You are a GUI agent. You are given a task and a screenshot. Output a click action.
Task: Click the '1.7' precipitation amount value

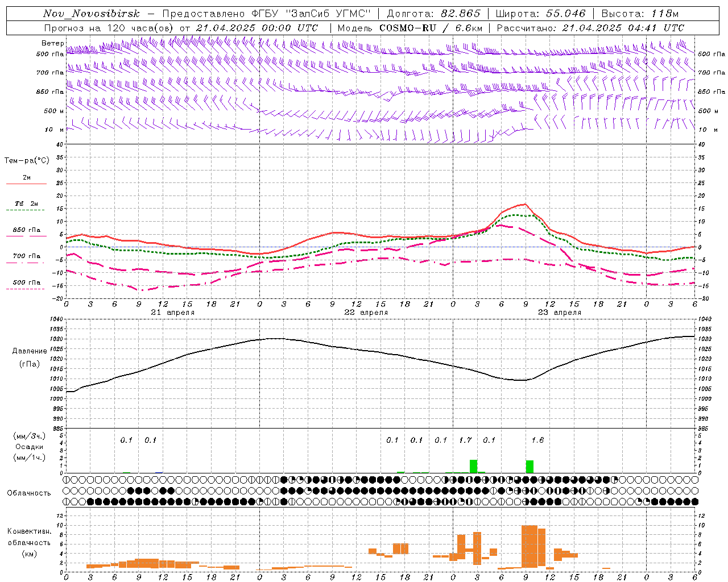tap(465, 440)
